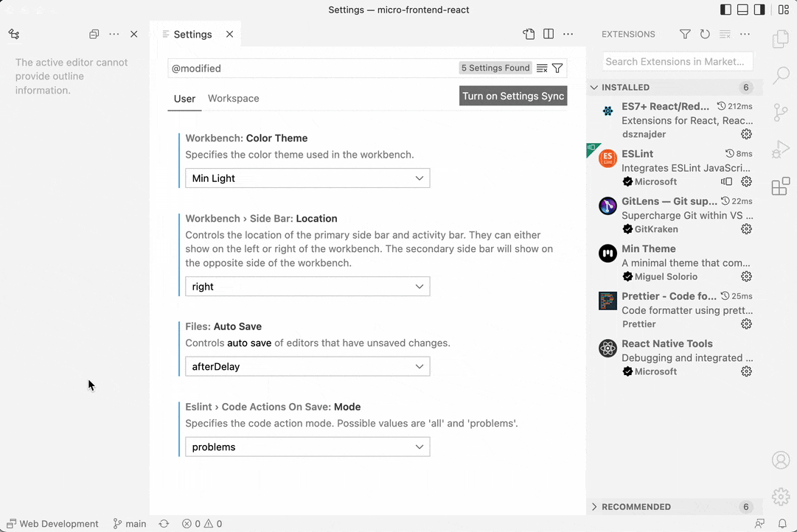This screenshot has width=797, height=532.
Task: Open the settings search filter menu
Action: tap(557, 68)
